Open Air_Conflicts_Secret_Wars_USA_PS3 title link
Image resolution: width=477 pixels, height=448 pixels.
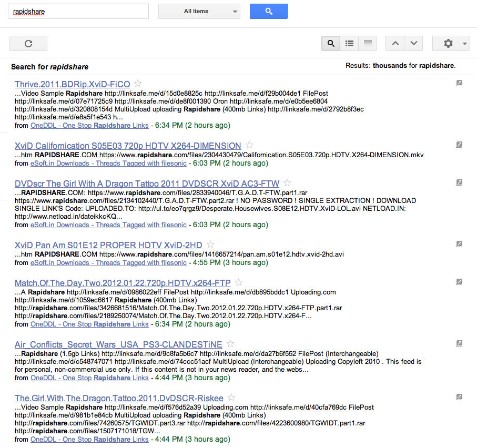click(118, 344)
